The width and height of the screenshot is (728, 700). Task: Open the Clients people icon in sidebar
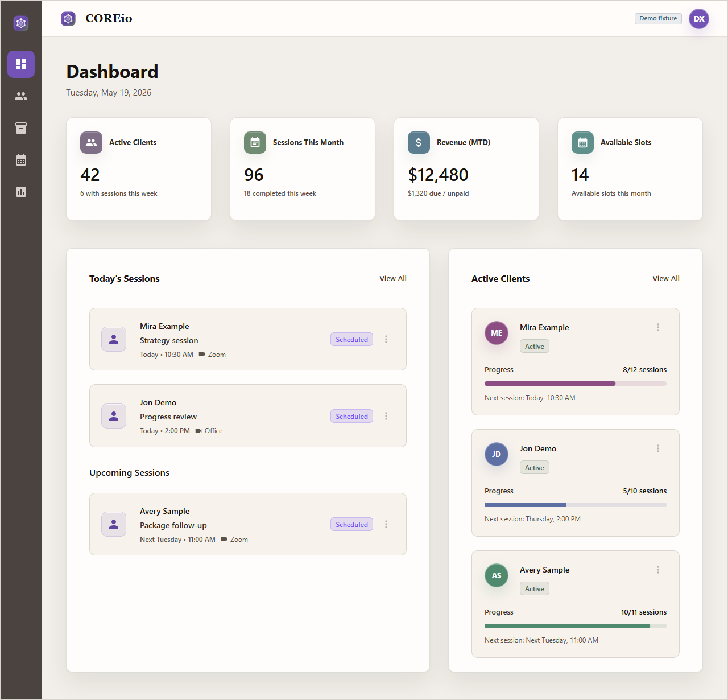click(x=21, y=96)
